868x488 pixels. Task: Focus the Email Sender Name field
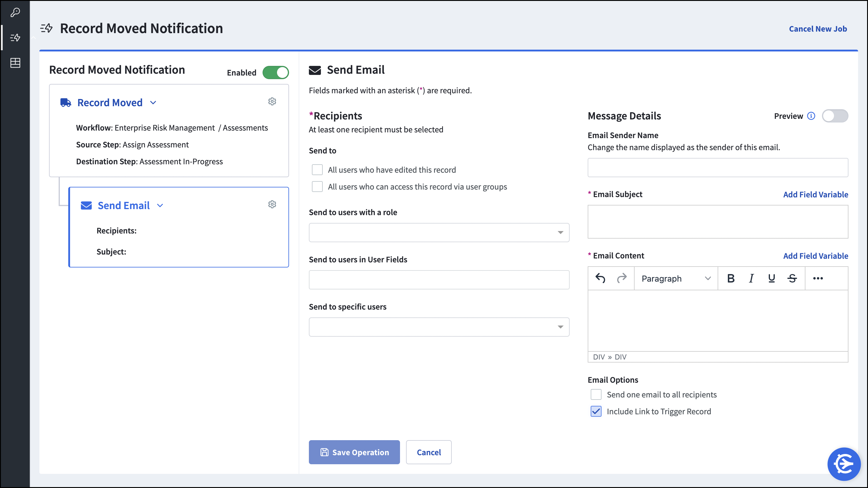tap(717, 168)
